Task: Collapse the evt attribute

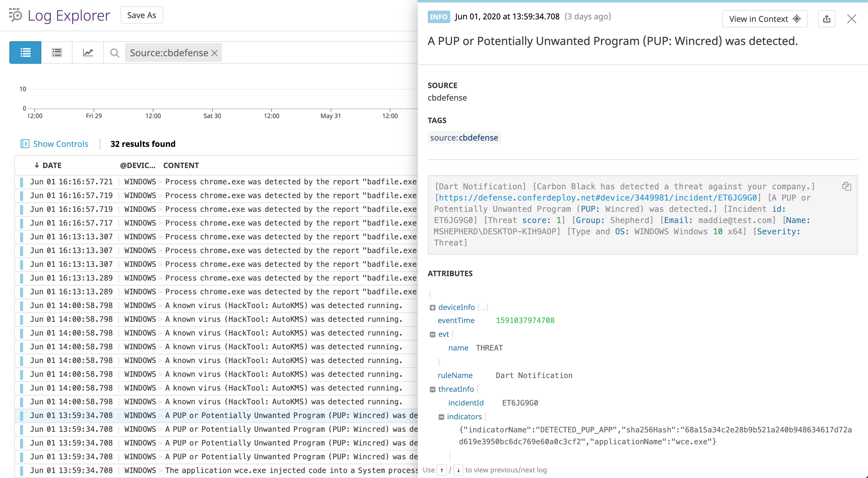Action: [433, 334]
